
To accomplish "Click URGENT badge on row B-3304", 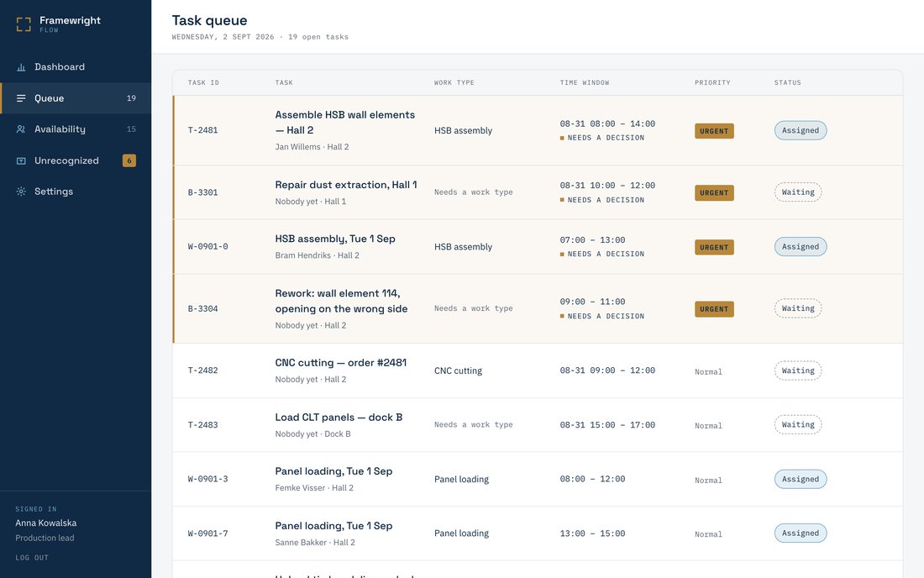I will click(x=714, y=308).
